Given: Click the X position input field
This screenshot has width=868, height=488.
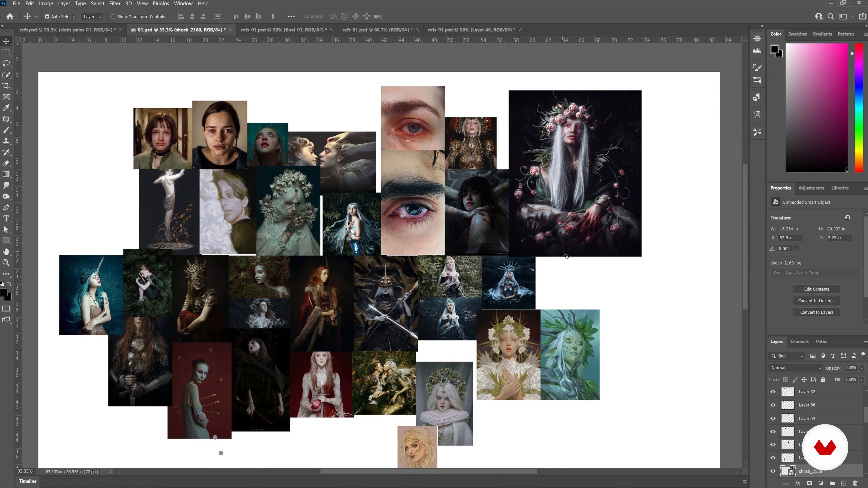Looking at the screenshot, I should point(790,238).
